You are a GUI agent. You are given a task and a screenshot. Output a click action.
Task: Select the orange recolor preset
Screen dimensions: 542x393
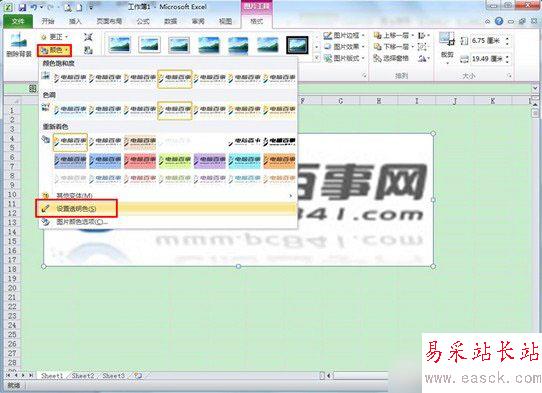279,161
